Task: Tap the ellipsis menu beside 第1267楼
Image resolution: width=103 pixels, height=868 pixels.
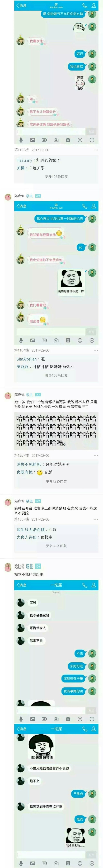Action: 96,455
